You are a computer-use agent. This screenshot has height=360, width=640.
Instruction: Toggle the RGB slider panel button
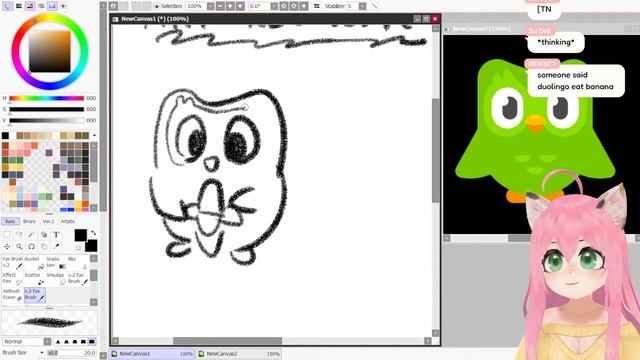[19, 6]
